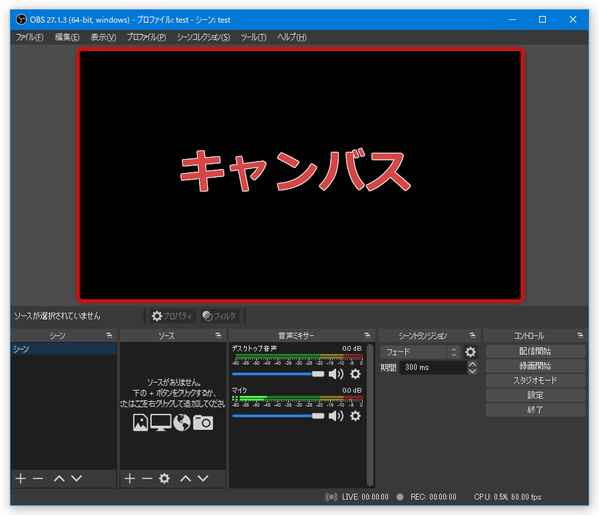Pop out the コントロール dock panel
The height and width of the screenshot is (515, 599).
coord(580,335)
